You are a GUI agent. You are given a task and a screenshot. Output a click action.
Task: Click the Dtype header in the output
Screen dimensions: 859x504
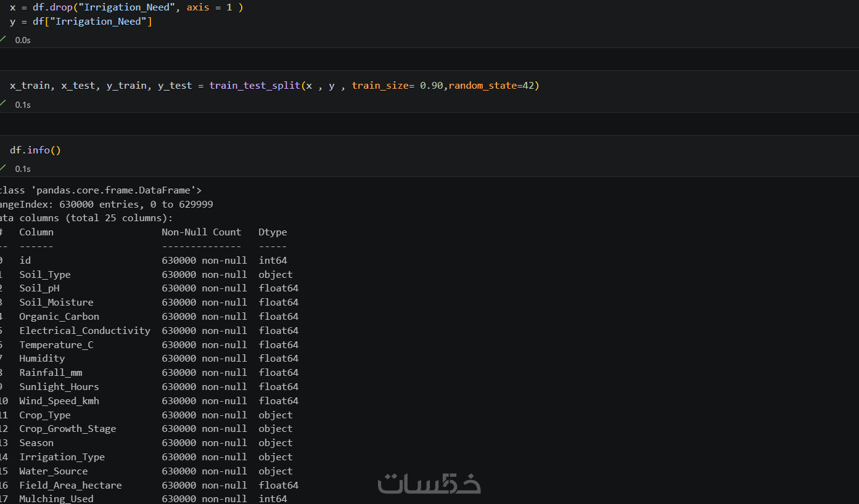pyautogui.click(x=273, y=232)
